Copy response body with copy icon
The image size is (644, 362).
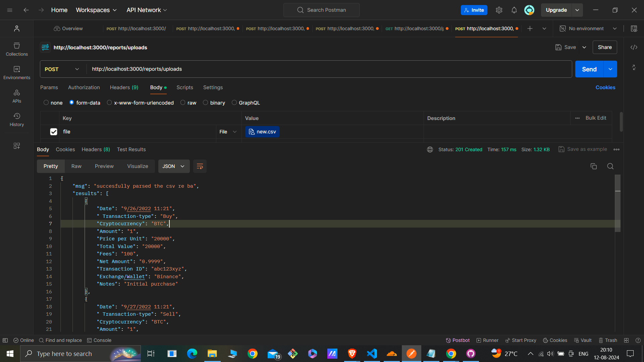593,166
